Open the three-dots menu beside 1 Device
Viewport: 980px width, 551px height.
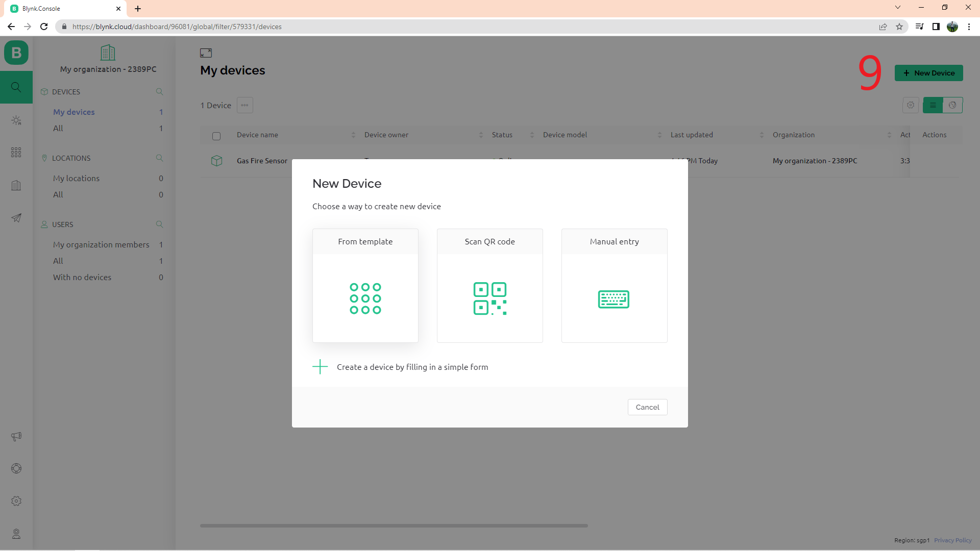click(245, 105)
